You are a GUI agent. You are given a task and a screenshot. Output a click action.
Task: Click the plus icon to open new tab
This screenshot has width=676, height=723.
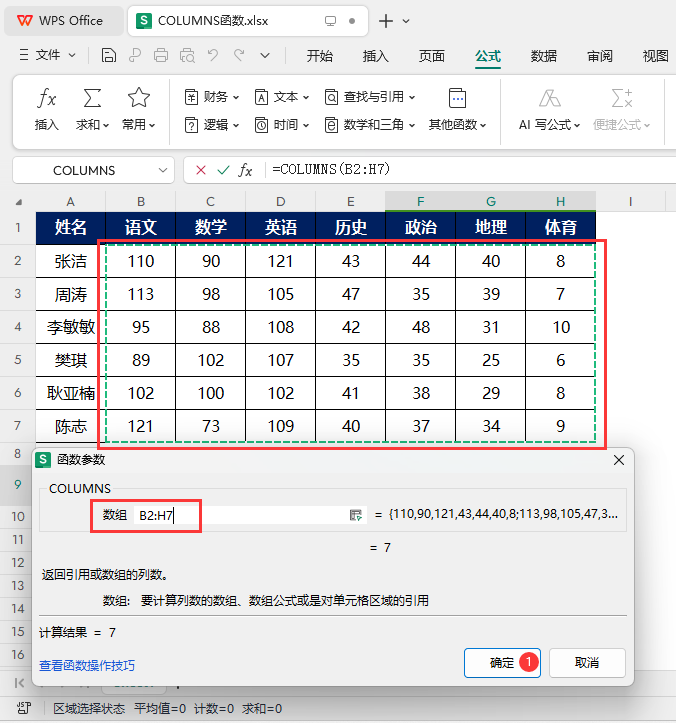click(x=385, y=21)
